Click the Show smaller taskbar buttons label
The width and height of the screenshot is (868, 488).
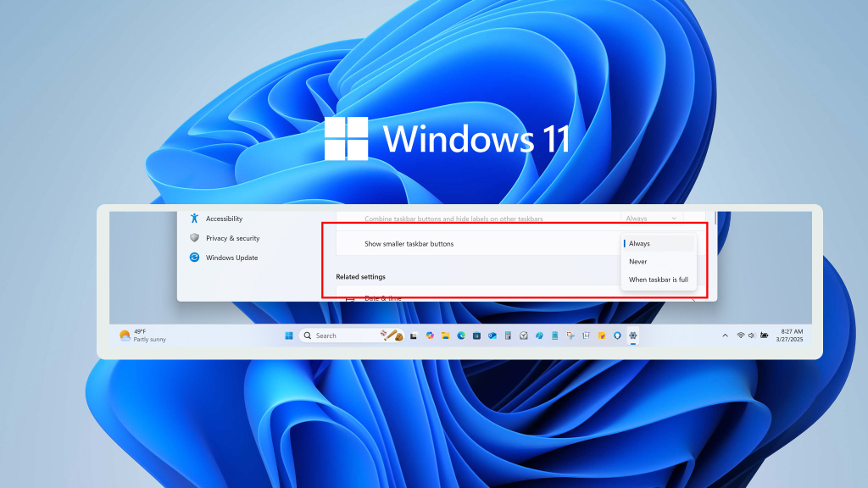(409, 244)
